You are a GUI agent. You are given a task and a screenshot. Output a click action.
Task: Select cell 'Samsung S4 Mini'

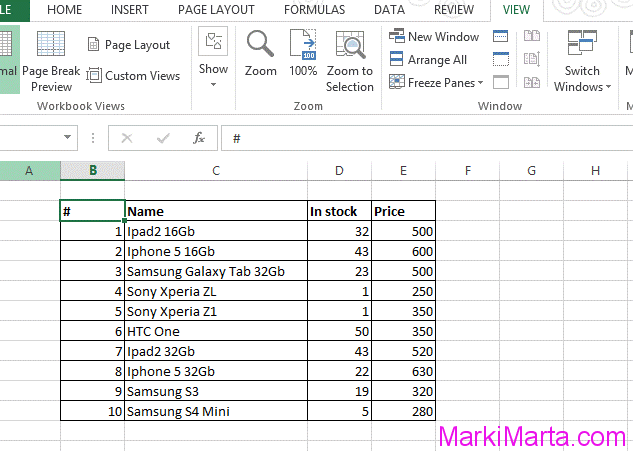216,411
